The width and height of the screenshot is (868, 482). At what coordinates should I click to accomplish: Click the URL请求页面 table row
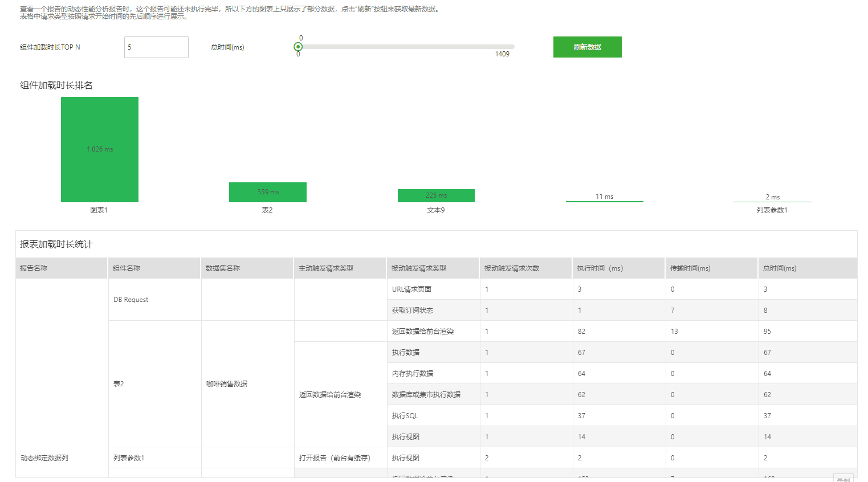click(x=434, y=289)
